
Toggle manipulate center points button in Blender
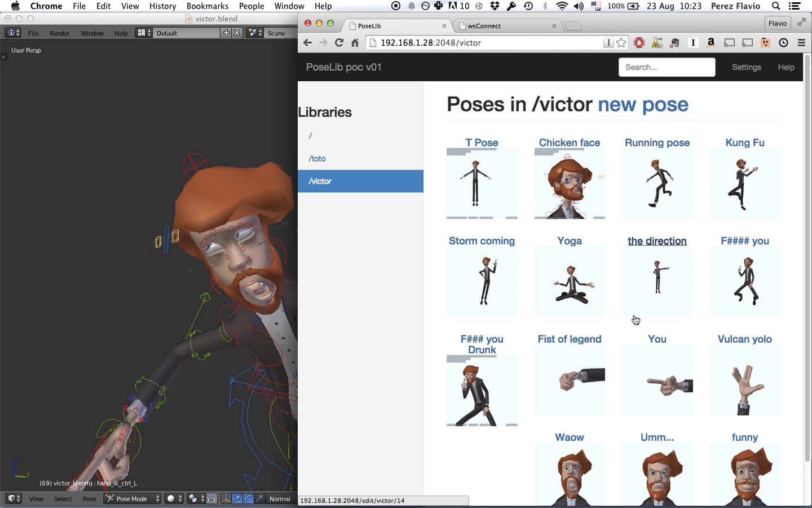point(211,498)
